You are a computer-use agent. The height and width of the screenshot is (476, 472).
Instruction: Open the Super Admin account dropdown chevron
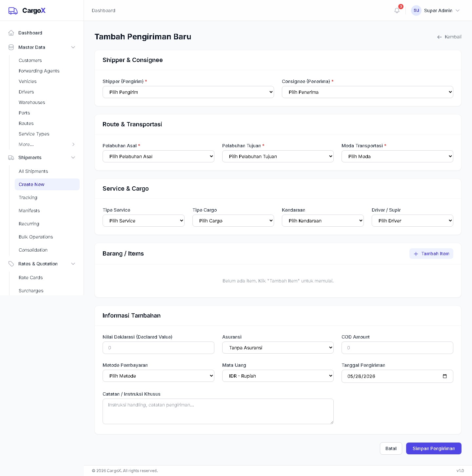[x=458, y=10]
